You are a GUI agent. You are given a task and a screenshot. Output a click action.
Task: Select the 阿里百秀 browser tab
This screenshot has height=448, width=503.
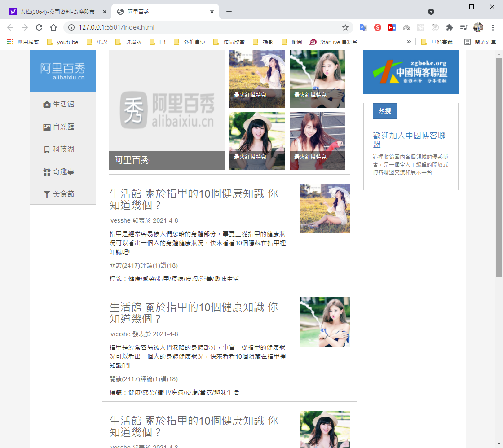[x=165, y=12]
